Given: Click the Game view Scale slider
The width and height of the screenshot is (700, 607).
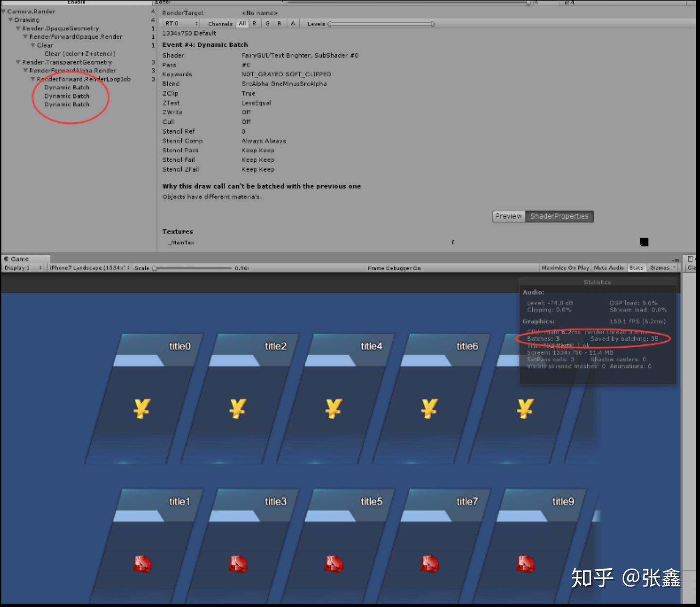Looking at the screenshot, I should pos(192,268).
